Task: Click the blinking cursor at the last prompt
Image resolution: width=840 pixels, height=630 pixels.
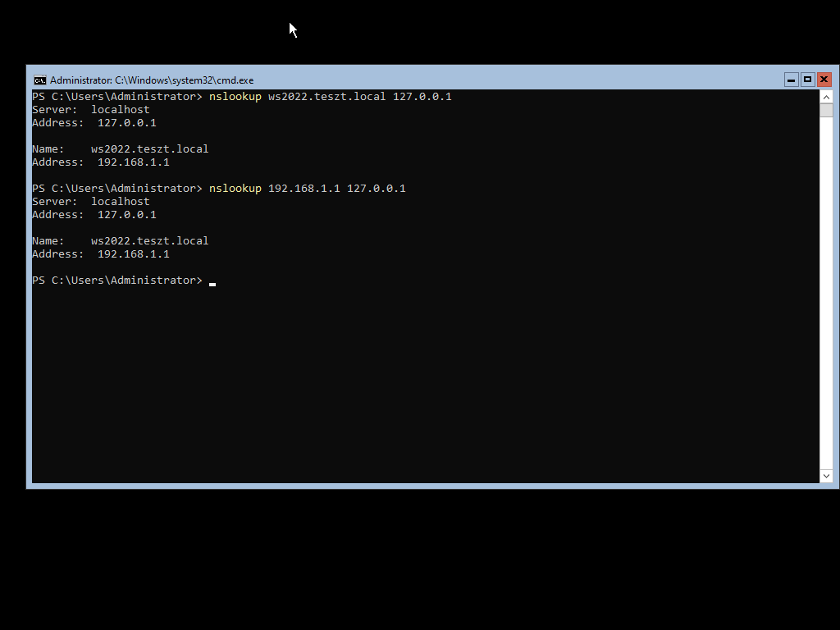Action: [212, 281]
